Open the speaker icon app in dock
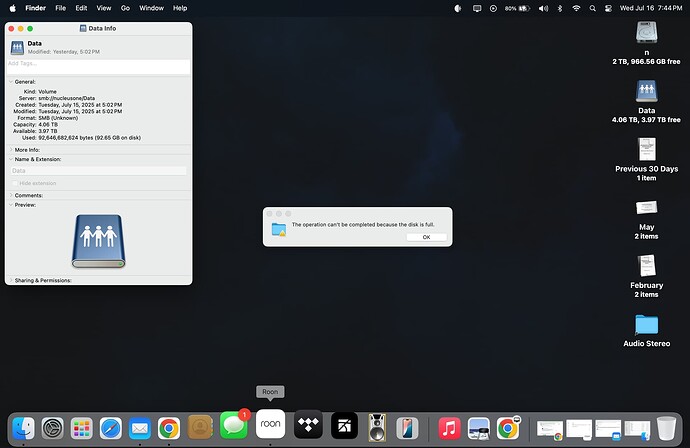Image resolution: width=690 pixels, height=448 pixels. click(377, 427)
